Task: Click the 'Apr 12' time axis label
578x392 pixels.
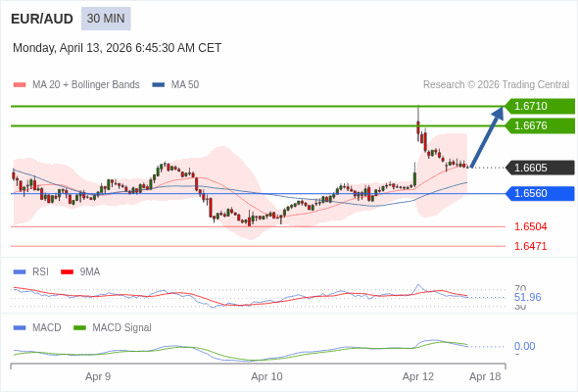Action: tap(418, 376)
